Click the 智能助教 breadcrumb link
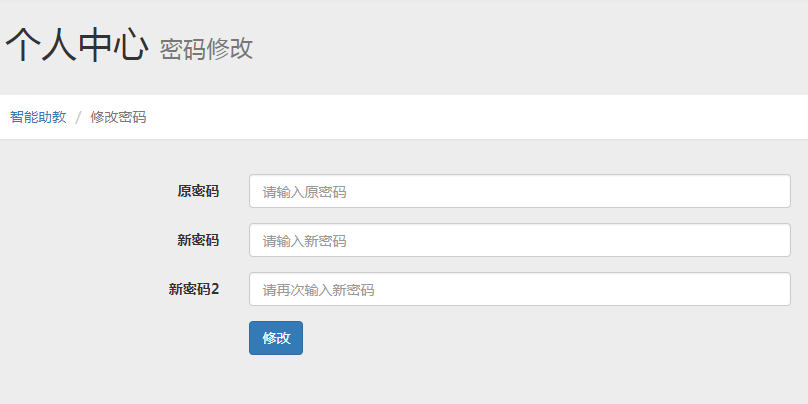 click(x=38, y=117)
